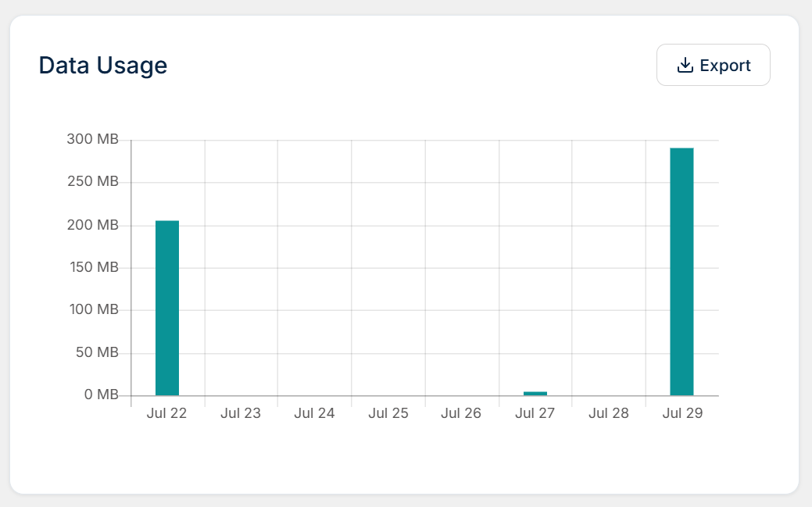Click the 200 MB axis label
This screenshot has height=507, width=812.
tap(93, 225)
